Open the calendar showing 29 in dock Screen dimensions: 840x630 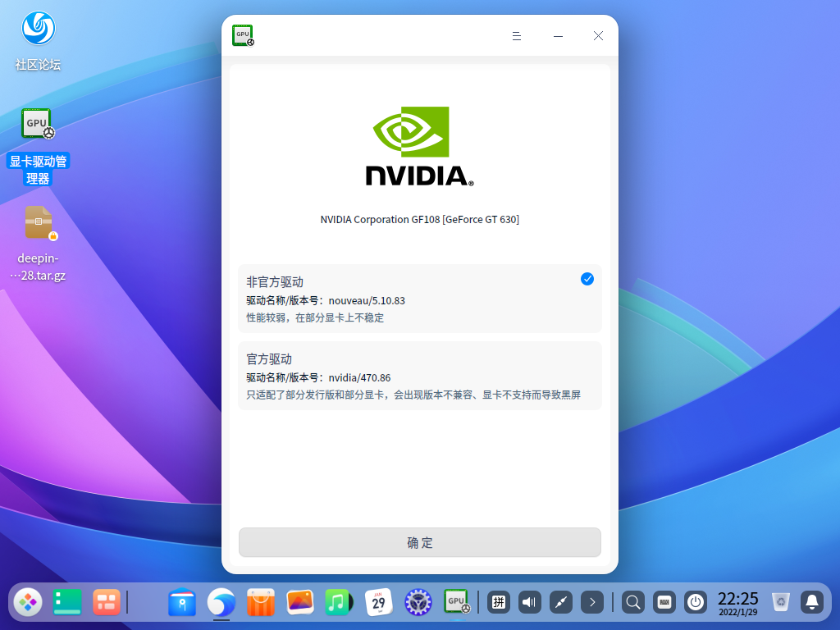click(x=378, y=602)
